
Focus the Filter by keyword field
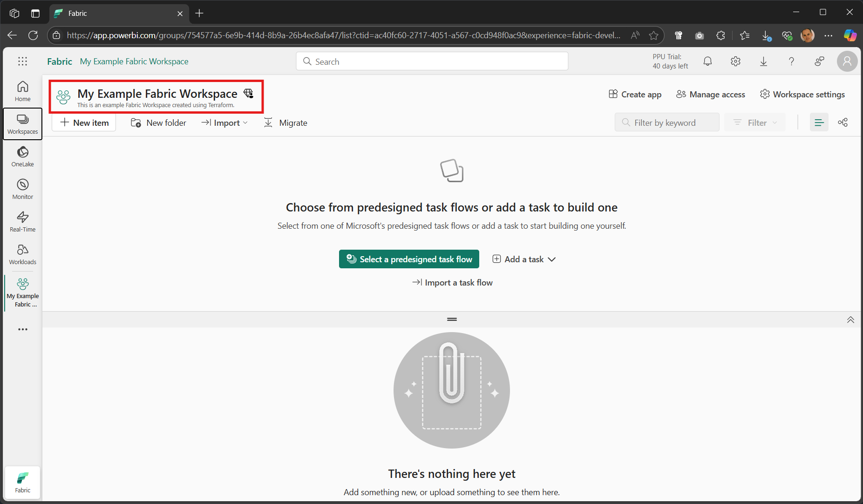tap(667, 123)
